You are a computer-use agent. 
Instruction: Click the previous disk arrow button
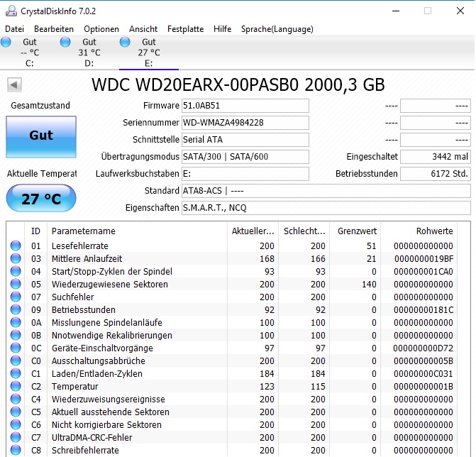(15, 84)
